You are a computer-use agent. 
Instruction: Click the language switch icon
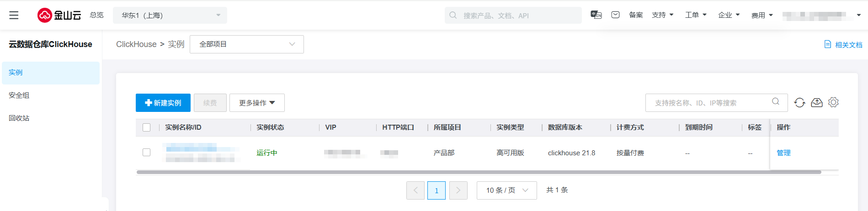pyautogui.click(x=596, y=15)
